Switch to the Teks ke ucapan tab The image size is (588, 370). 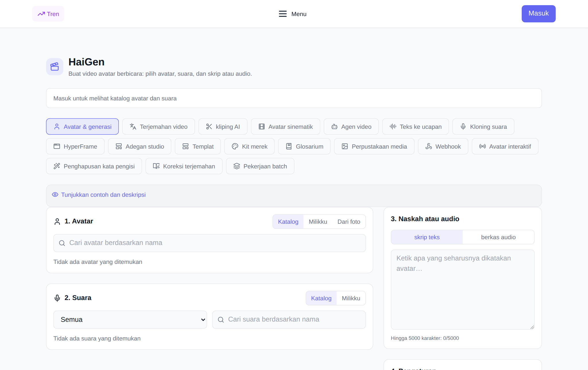(416, 126)
